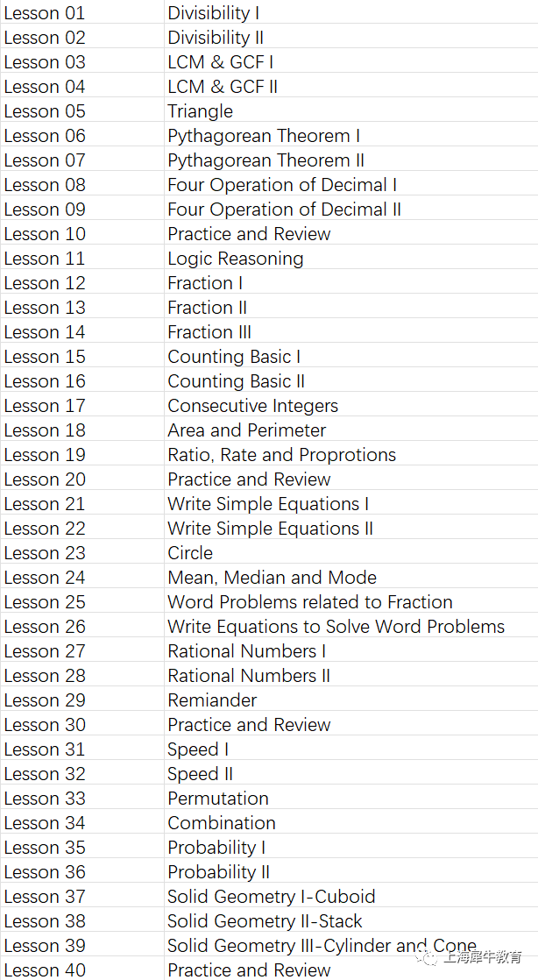Select the Lesson 01 cell
Screen dimensions: 538x980
click(82, 12)
